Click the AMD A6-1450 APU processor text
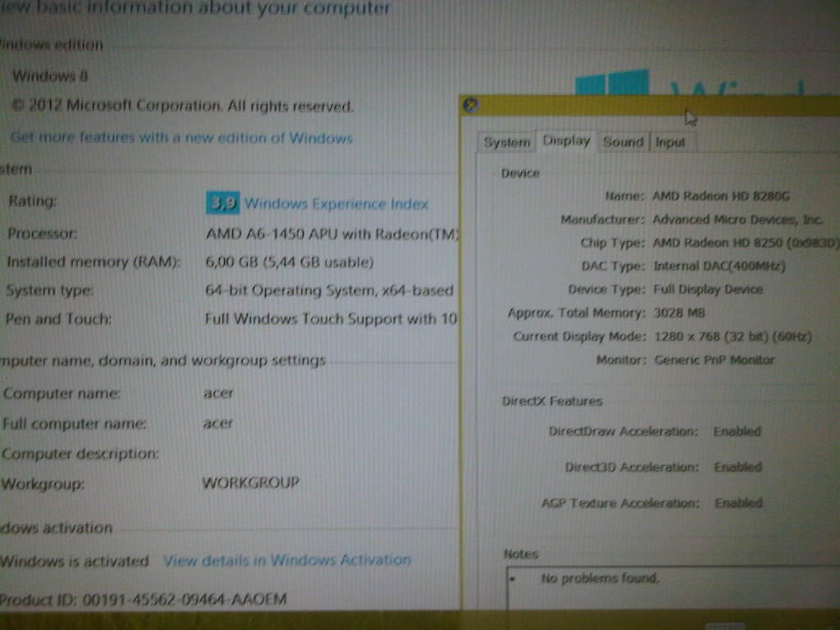Viewport: 840px width, 630px height. point(332,234)
